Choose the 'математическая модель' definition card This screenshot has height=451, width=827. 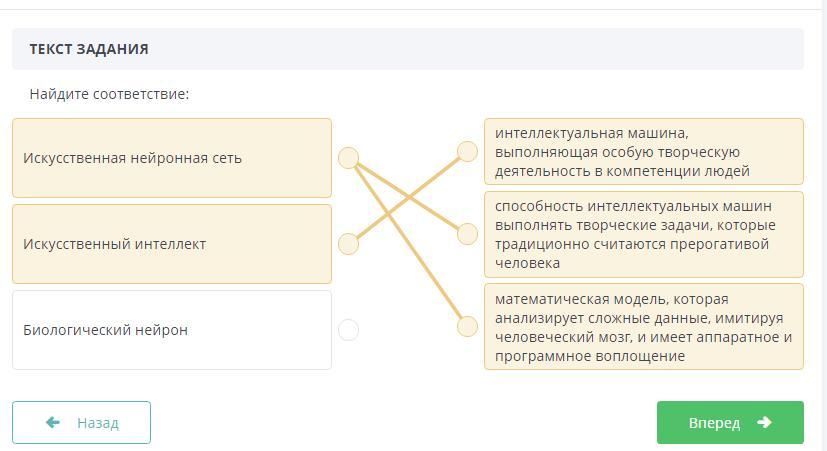643,327
